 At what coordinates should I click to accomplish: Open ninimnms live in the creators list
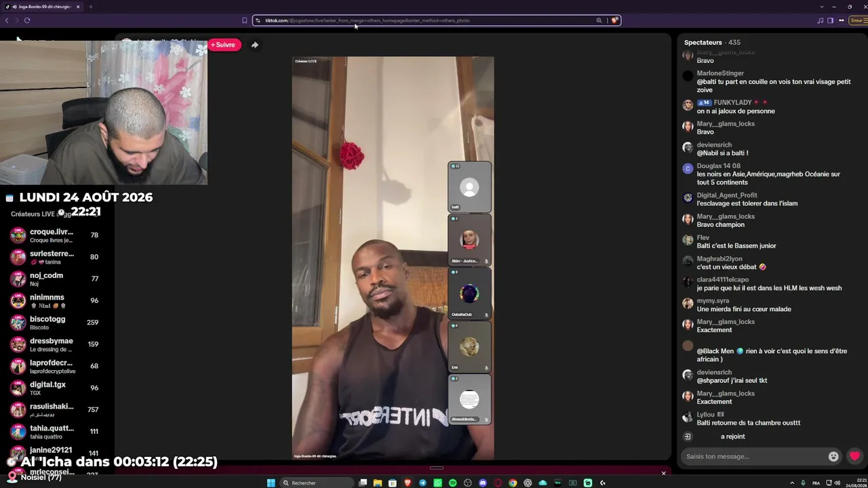point(56,300)
